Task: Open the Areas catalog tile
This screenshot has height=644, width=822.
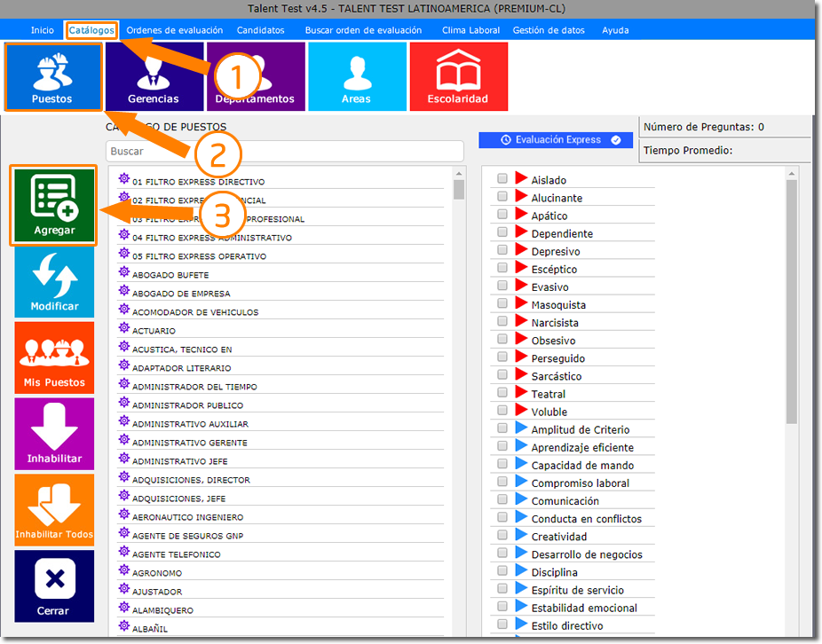Action: [x=357, y=77]
